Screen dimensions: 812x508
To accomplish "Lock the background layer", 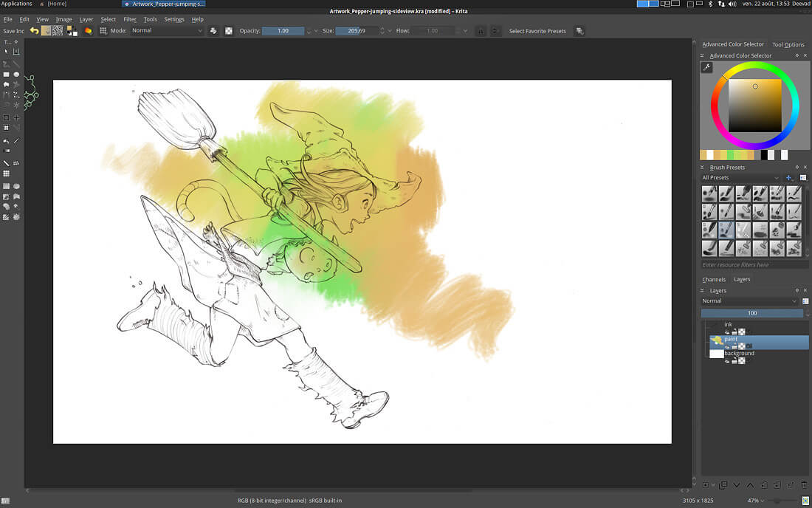I will tap(734, 362).
